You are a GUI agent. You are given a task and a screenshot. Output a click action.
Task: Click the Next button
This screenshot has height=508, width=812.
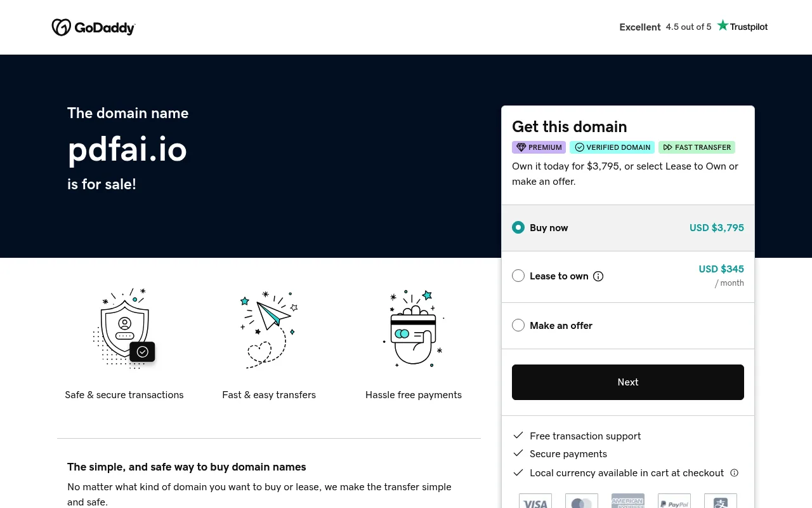[x=628, y=382]
